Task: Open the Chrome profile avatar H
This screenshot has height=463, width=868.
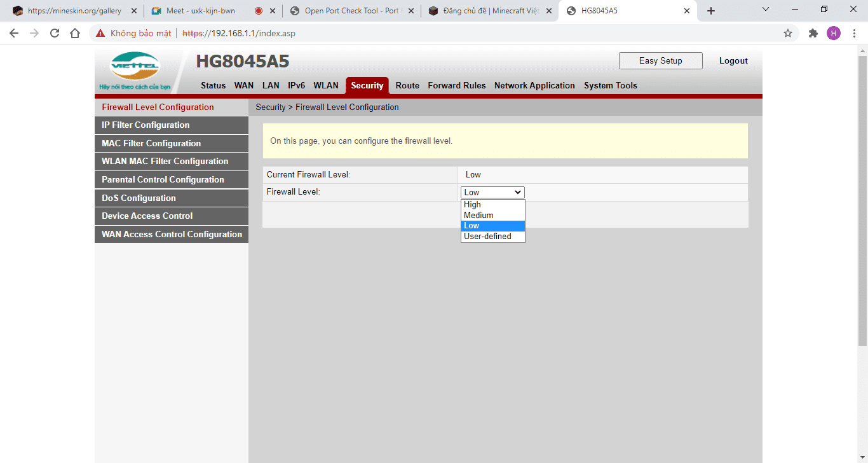Action: click(833, 33)
